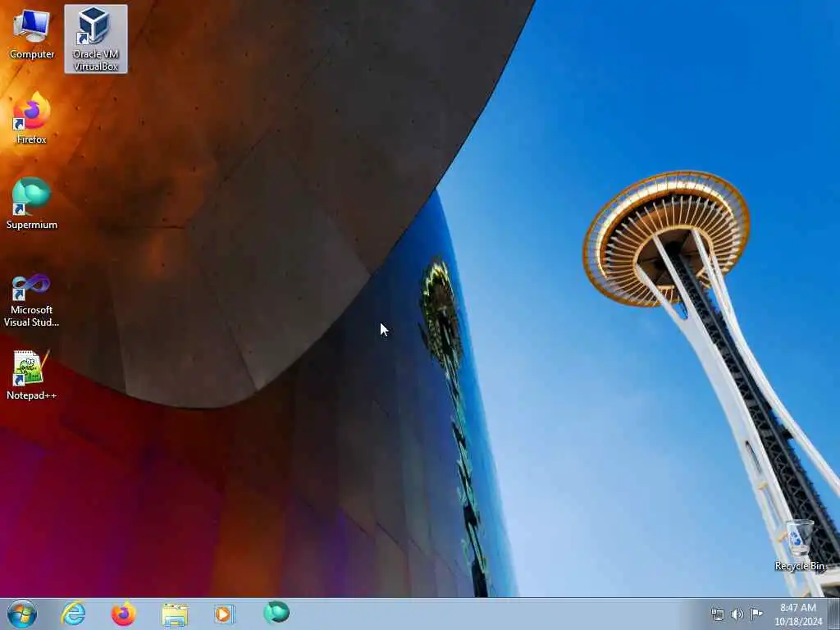
Task: Select the Supermium desktop shortcut
Action: coord(32,203)
